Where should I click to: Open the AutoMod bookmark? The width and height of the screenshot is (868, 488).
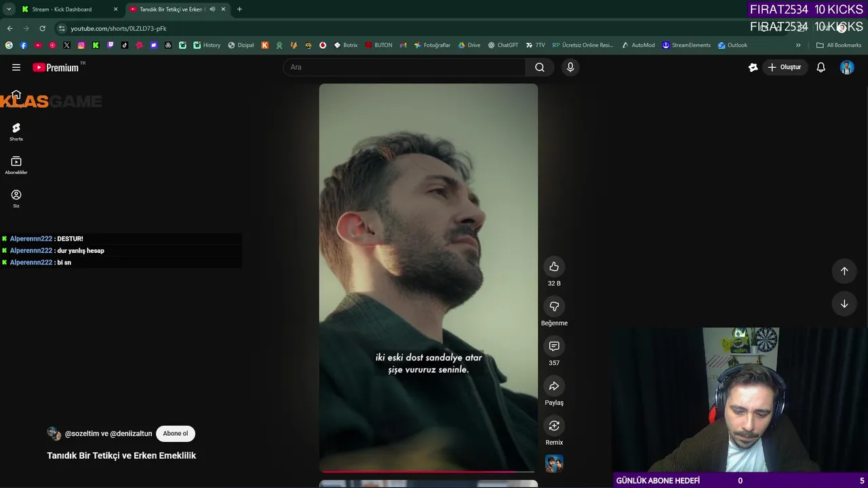point(638,45)
